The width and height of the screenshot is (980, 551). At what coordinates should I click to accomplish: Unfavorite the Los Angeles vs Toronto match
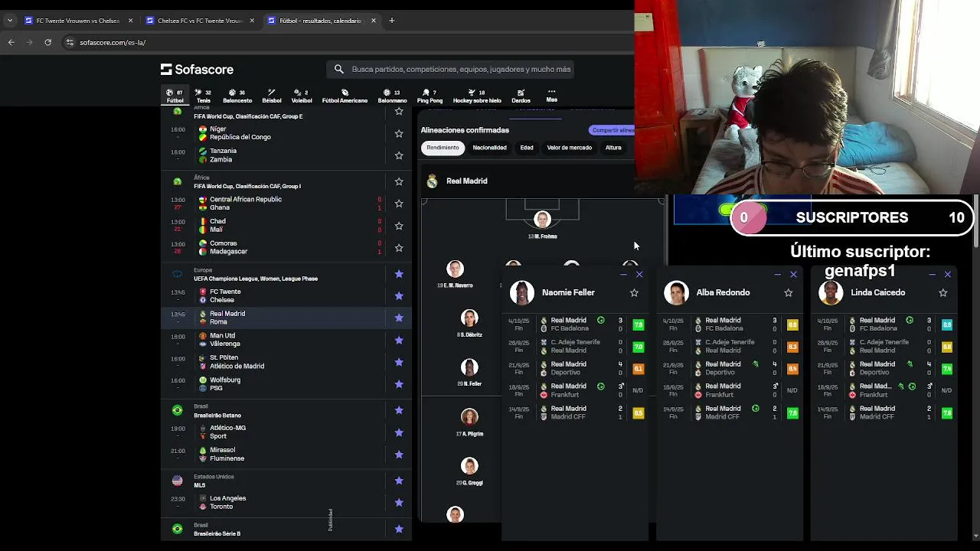click(399, 503)
